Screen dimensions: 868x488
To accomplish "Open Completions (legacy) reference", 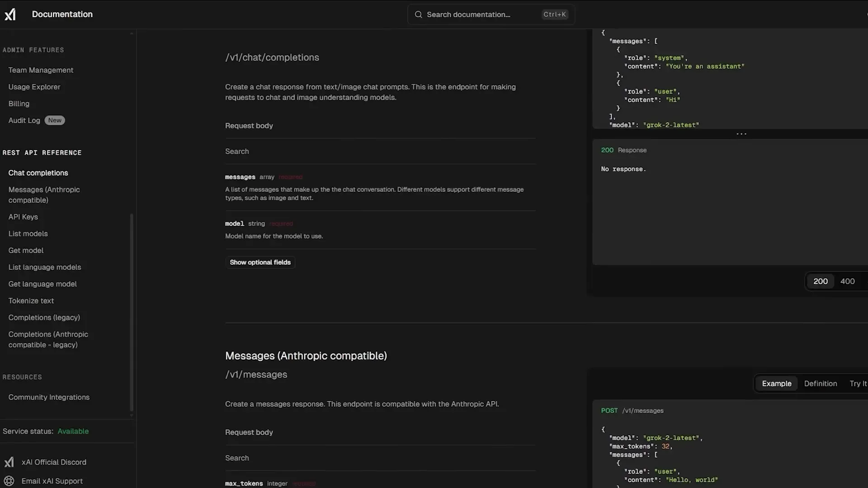I will 44,317.
